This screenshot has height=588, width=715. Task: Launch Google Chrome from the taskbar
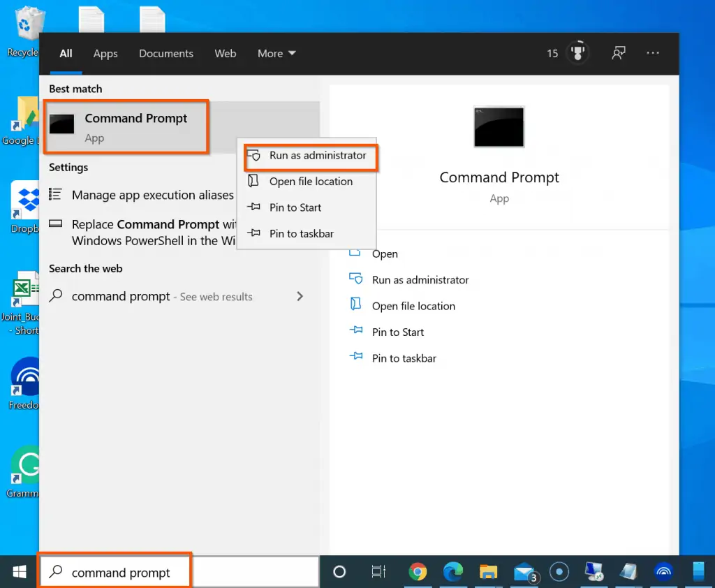coord(418,571)
